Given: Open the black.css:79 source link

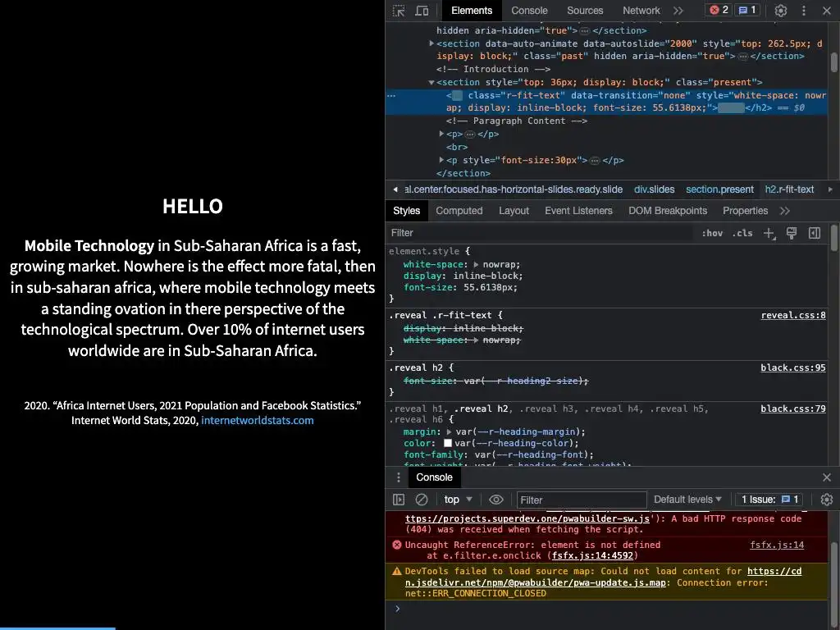Looking at the screenshot, I should pos(793,409).
